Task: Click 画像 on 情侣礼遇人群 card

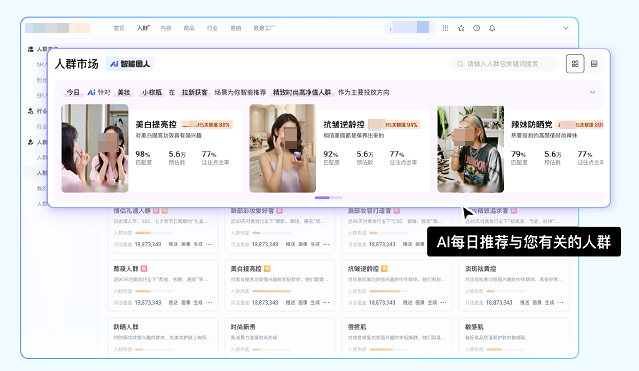Action: 185,244
